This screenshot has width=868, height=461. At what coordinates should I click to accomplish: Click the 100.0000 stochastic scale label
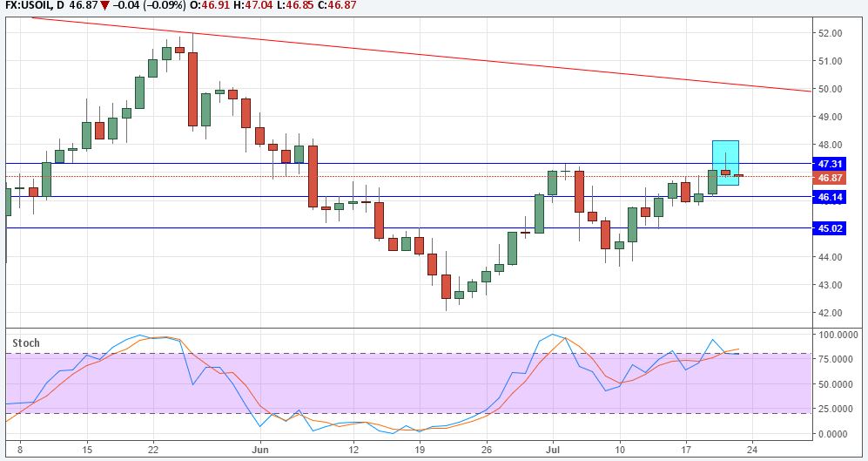[838, 335]
